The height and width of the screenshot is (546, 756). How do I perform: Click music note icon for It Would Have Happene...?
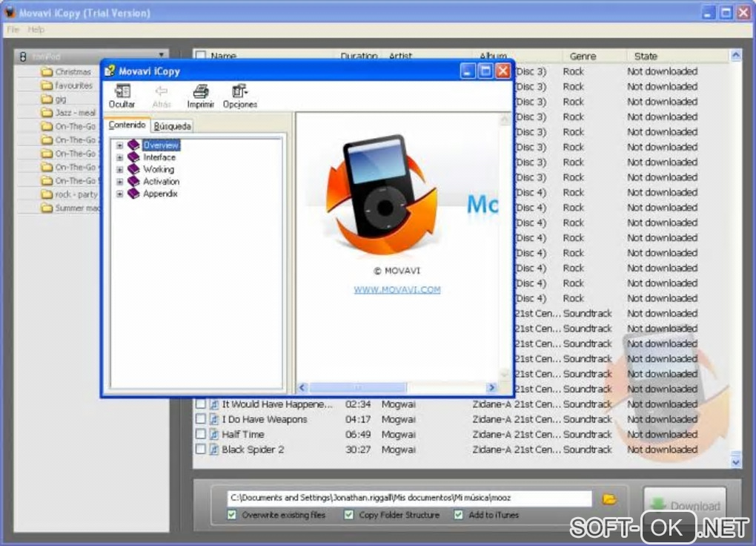(214, 404)
